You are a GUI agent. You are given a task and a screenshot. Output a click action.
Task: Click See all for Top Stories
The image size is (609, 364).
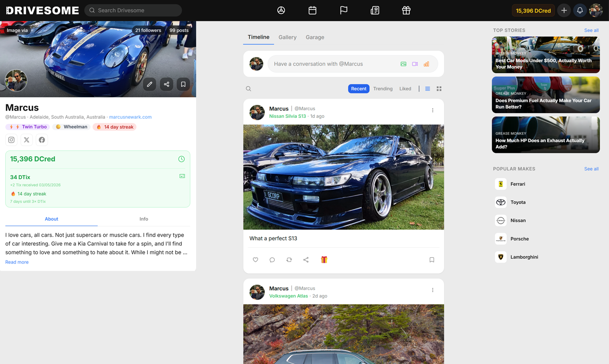[x=591, y=30]
